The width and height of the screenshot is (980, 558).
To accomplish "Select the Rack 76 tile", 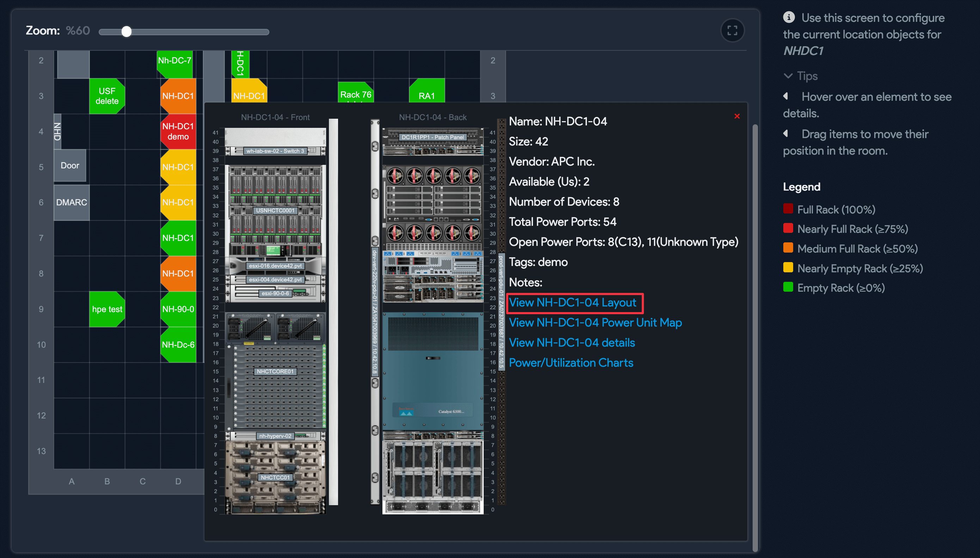I will click(356, 93).
